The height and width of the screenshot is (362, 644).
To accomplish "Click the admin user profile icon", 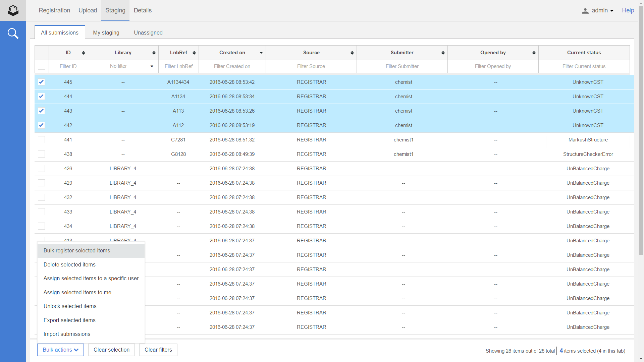I will [585, 10].
